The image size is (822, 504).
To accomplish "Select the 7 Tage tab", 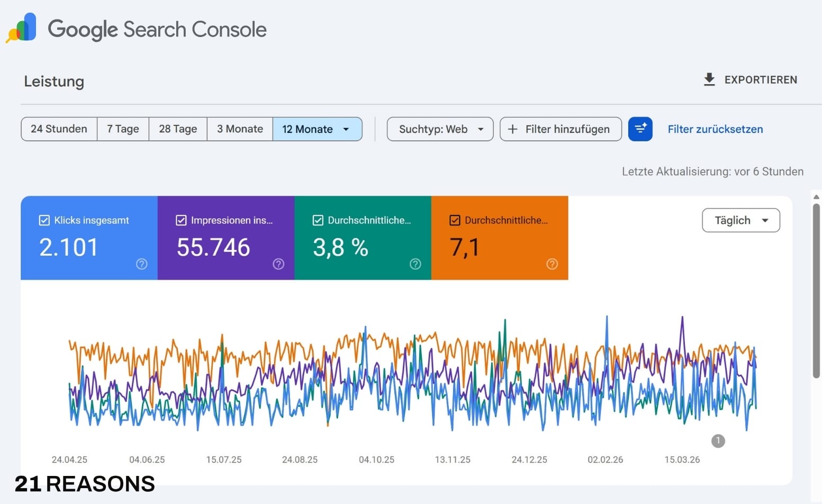I will tap(123, 129).
